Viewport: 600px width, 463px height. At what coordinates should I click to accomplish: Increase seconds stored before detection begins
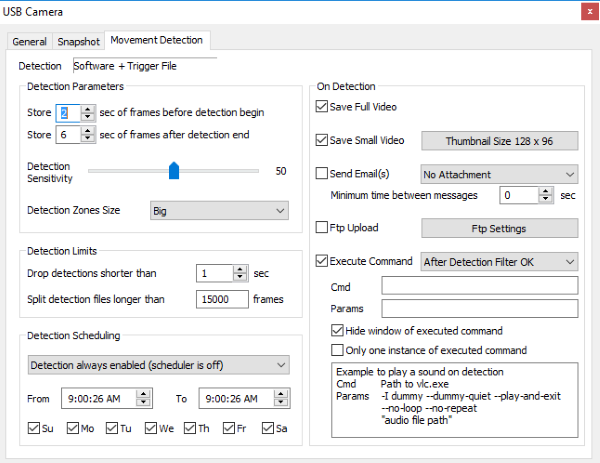[x=87, y=108]
